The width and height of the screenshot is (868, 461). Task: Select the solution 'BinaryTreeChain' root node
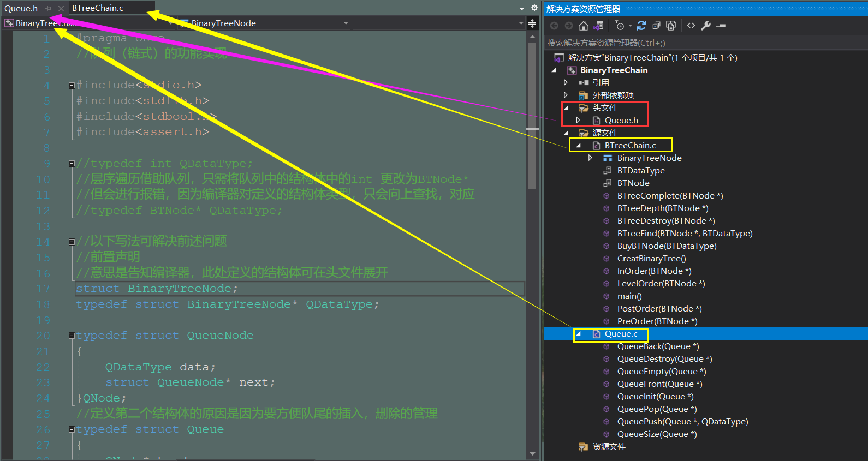click(653, 57)
